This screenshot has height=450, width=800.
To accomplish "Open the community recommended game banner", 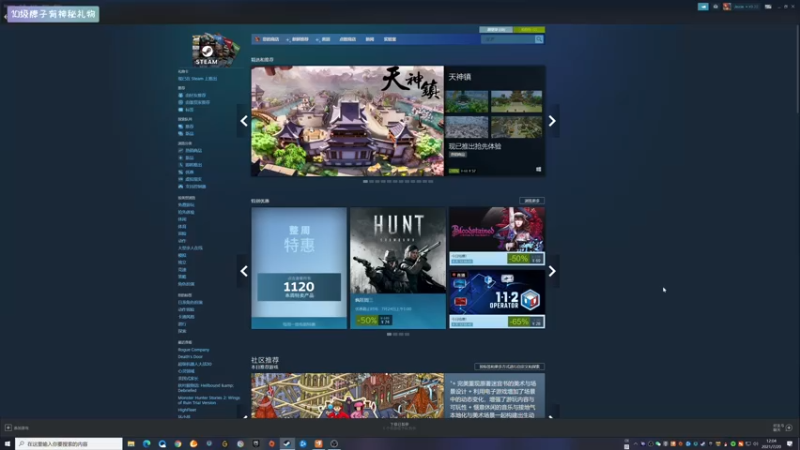I will tap(347, 396).
